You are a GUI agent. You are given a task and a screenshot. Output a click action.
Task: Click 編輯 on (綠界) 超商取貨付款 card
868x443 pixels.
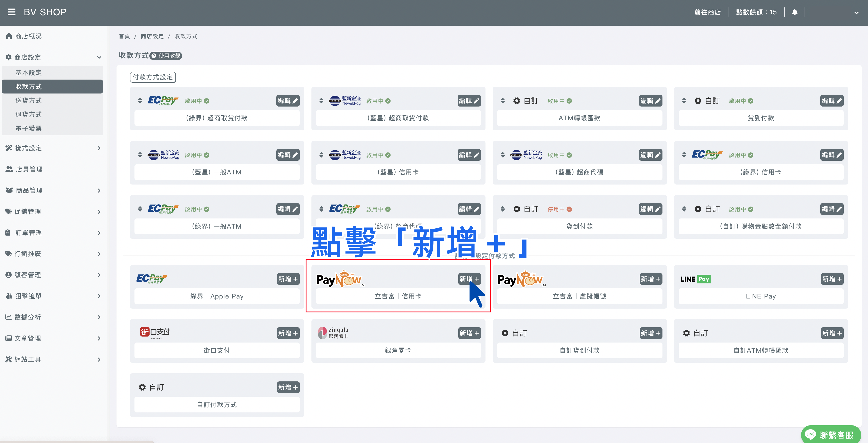click(288, 100)
